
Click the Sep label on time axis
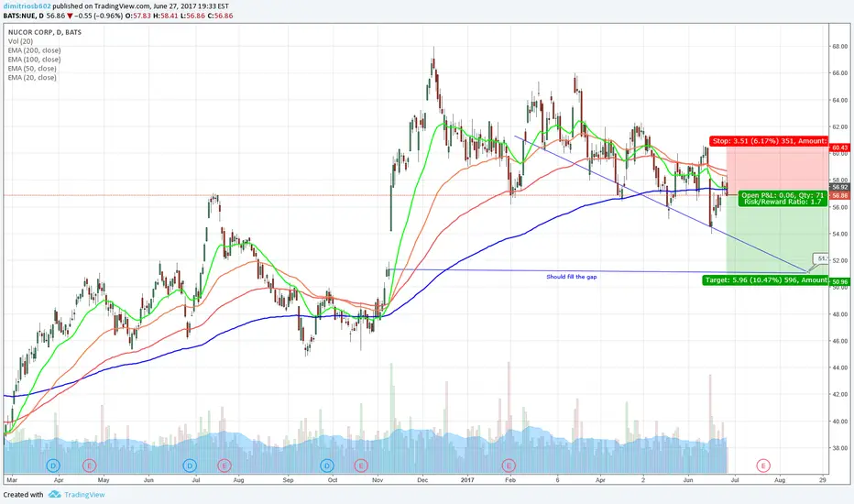[x=288, y=480]
